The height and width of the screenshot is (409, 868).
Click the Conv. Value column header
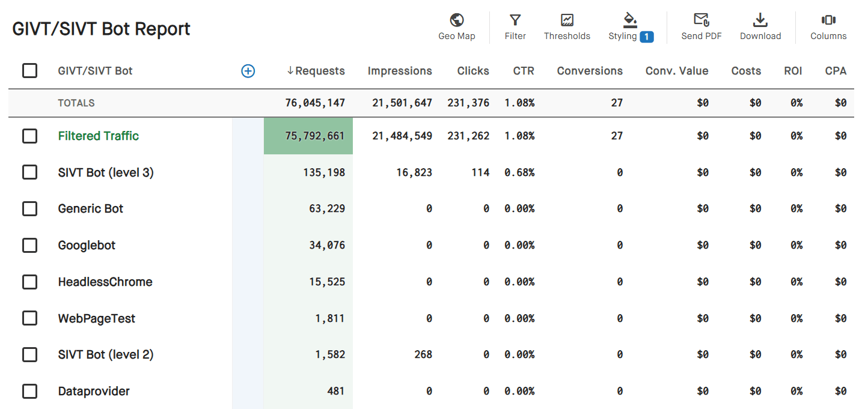[x=676, y=71]
